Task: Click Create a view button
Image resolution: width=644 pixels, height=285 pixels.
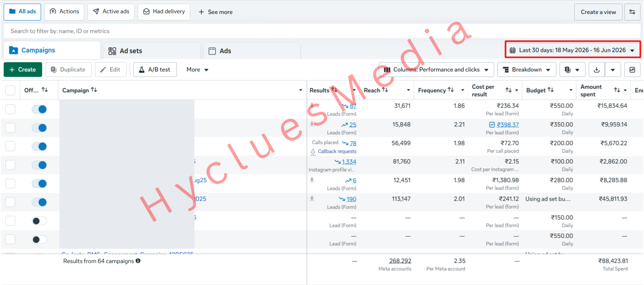Action: coord(598,12)
